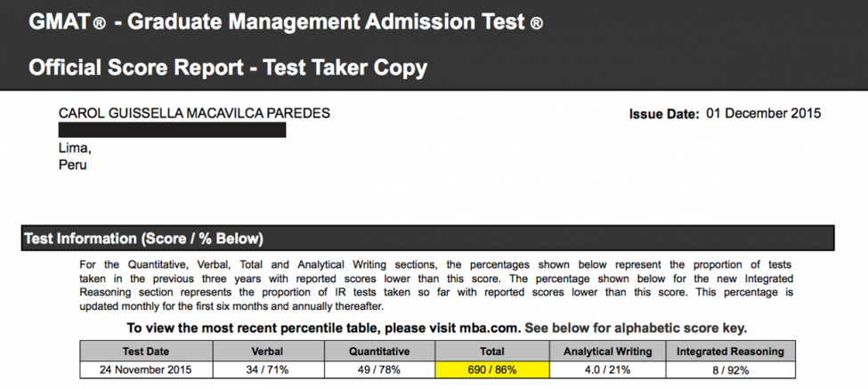Screen dimensions: 868x389
Task: Click the city name Lima
Action: pos(75,148)
